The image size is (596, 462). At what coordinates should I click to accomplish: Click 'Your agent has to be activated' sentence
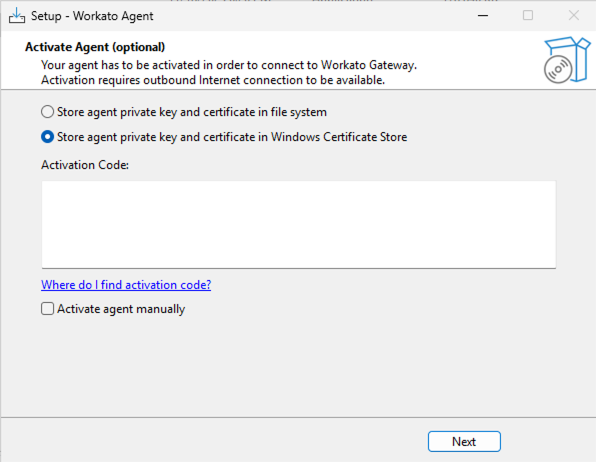click(x=229, y=65)
